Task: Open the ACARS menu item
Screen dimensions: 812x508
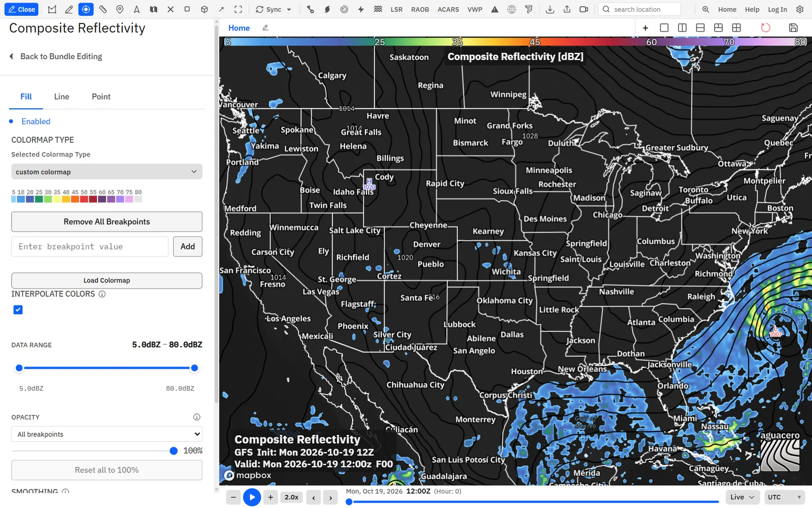Action: pyautogui.click(x=448, y=9)
